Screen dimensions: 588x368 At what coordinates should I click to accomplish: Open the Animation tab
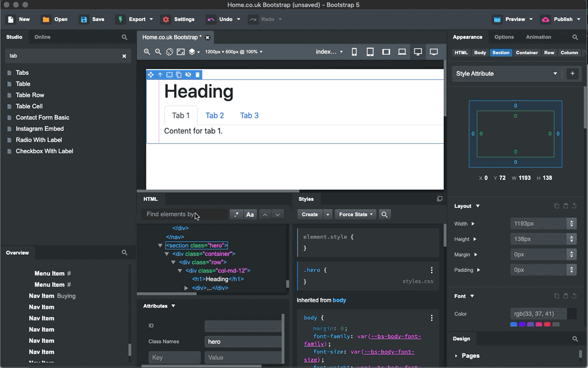538,37
